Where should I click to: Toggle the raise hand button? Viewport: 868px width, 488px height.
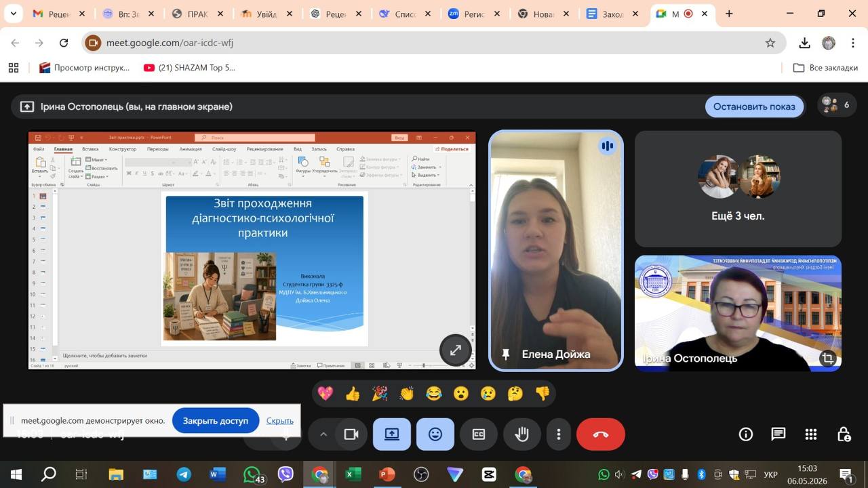click(522, 434)
